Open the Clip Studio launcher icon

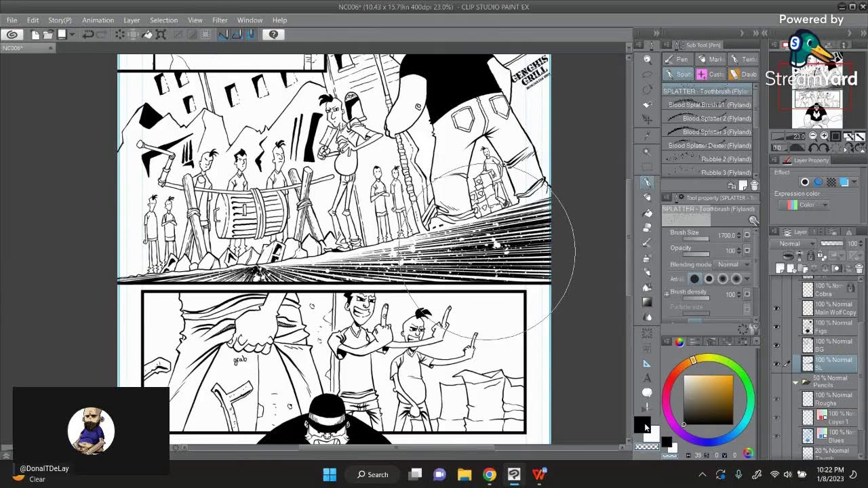pos(12,35)
